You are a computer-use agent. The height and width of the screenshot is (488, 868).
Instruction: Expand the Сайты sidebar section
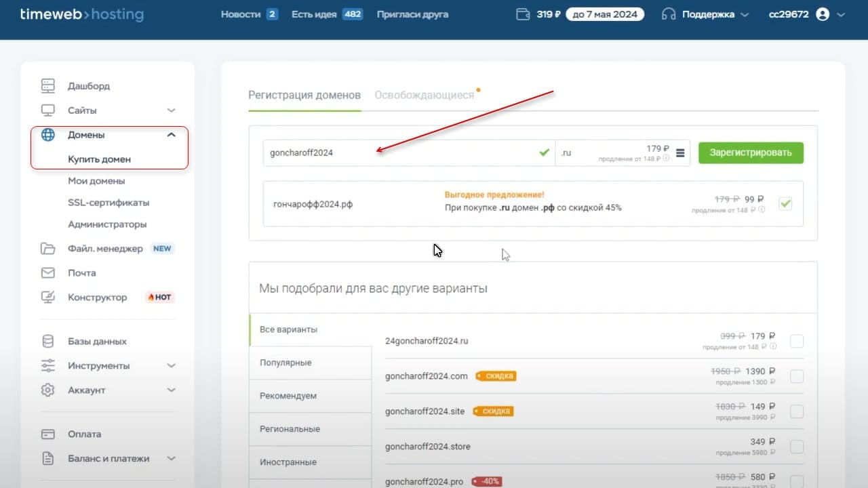172,110
